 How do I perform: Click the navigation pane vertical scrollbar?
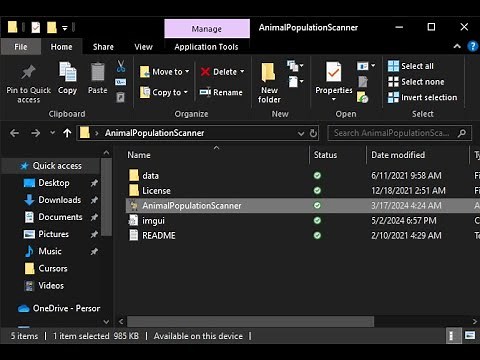pyautogui.click(x=106, y=197)
